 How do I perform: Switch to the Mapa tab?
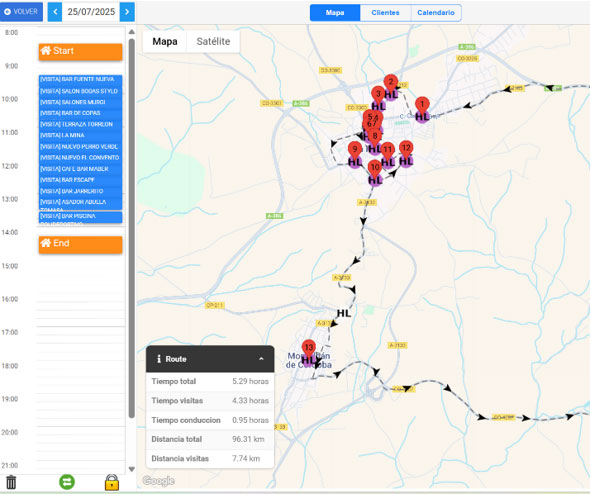click(335, 13)
